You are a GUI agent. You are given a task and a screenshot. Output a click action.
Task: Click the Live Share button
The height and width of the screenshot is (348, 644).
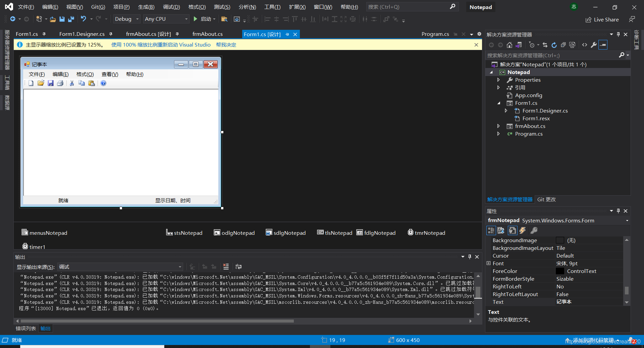point(602,20)
